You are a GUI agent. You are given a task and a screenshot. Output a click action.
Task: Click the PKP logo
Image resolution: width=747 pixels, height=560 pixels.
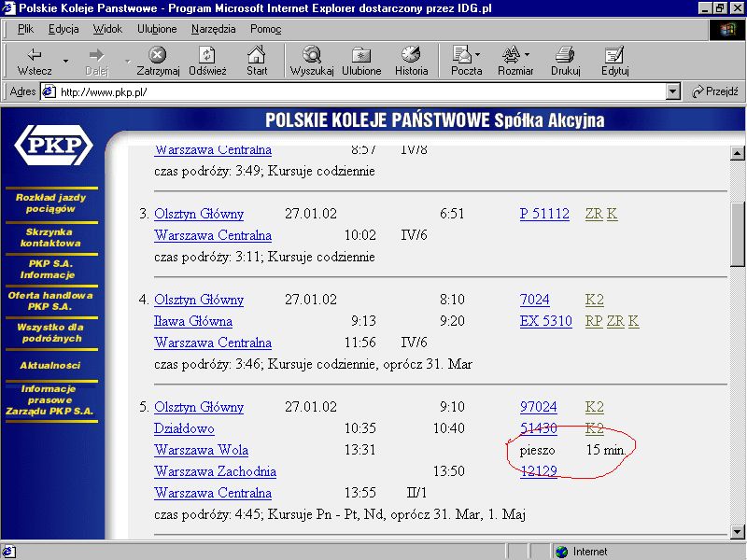point(54,146)
